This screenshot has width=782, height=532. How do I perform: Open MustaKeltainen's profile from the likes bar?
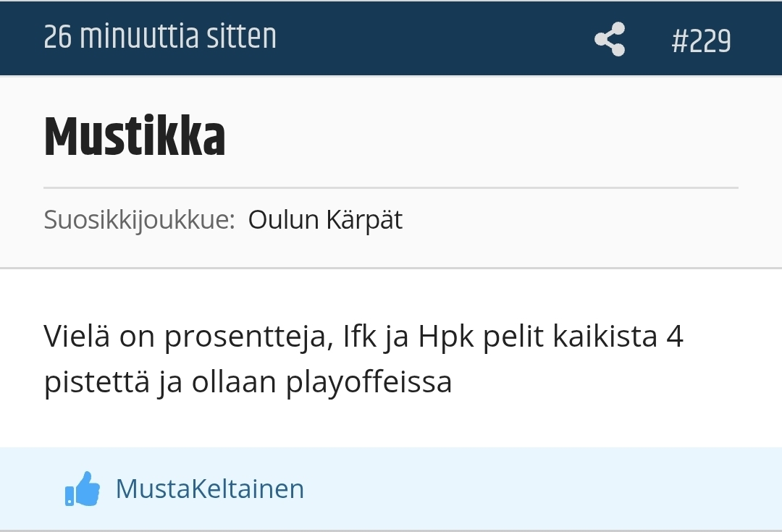point(210,489)
